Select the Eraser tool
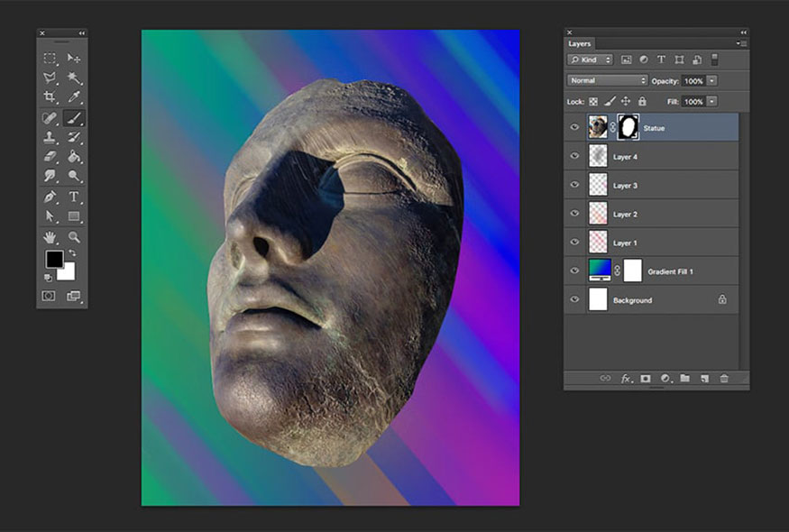This screenshot has height=532, width=789. pos(50,157)
